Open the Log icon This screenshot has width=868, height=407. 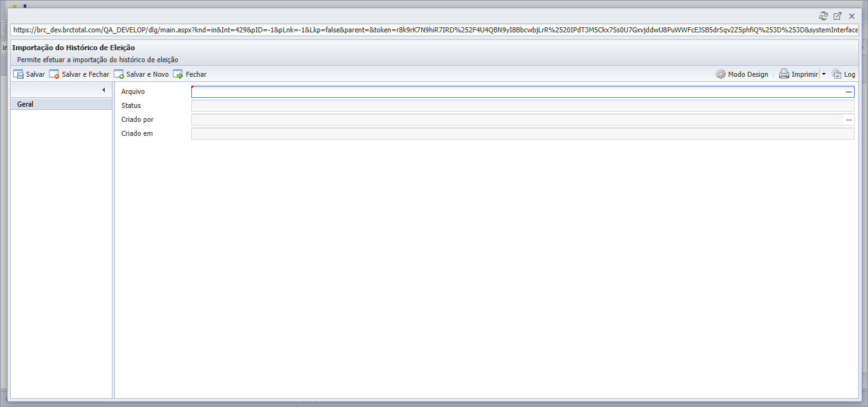coord(836,74)
